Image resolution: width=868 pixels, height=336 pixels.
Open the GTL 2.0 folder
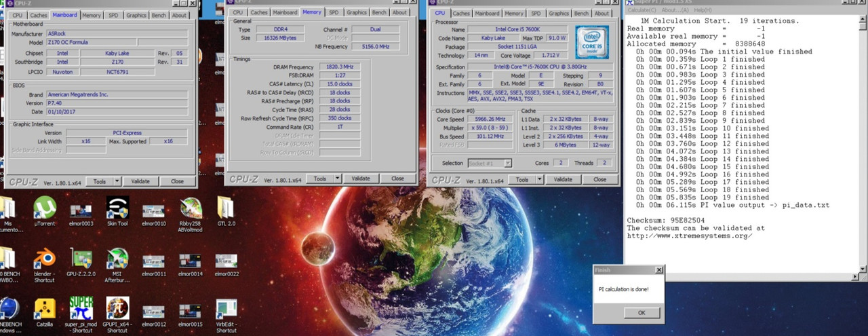coord(225,211)
